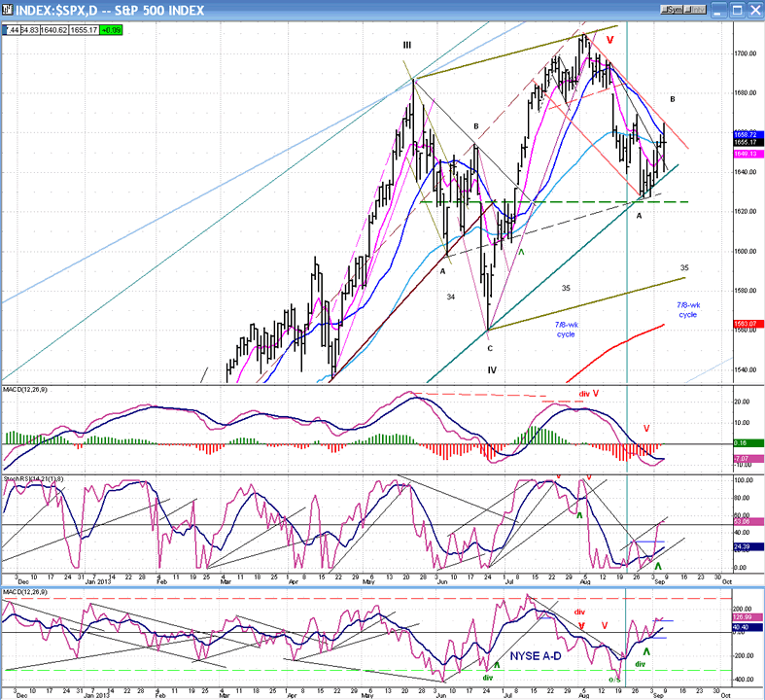Click the 1600.00 price axis label
This screenshot has width=765, height=700.
click(747, 251)
